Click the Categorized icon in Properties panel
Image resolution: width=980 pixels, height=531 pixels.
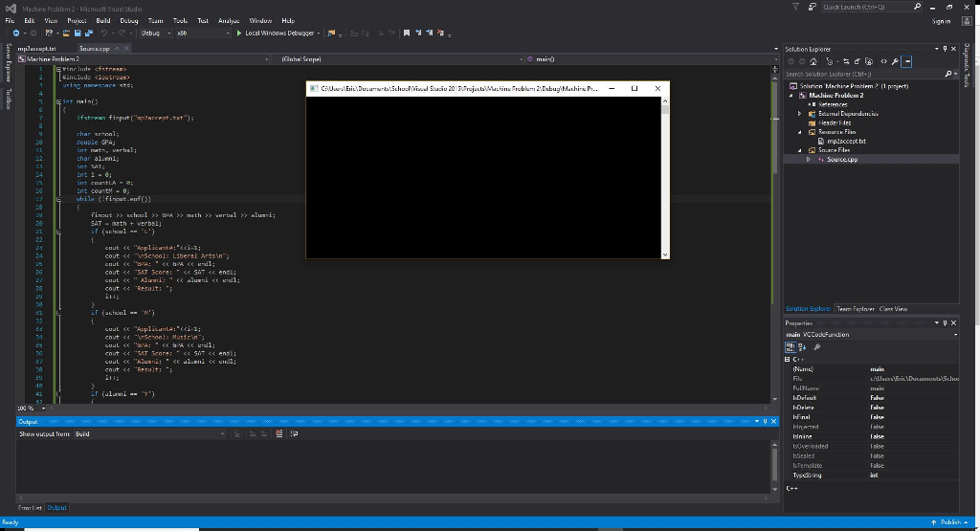(791, 347)
